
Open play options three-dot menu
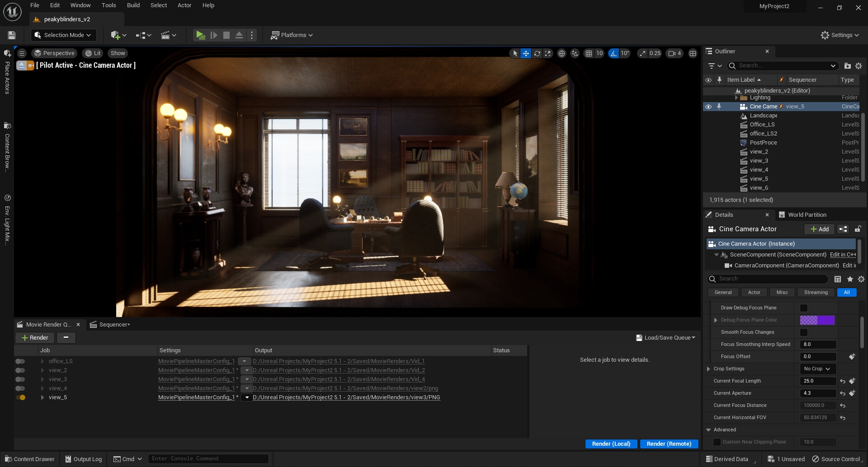pos(252,35)
